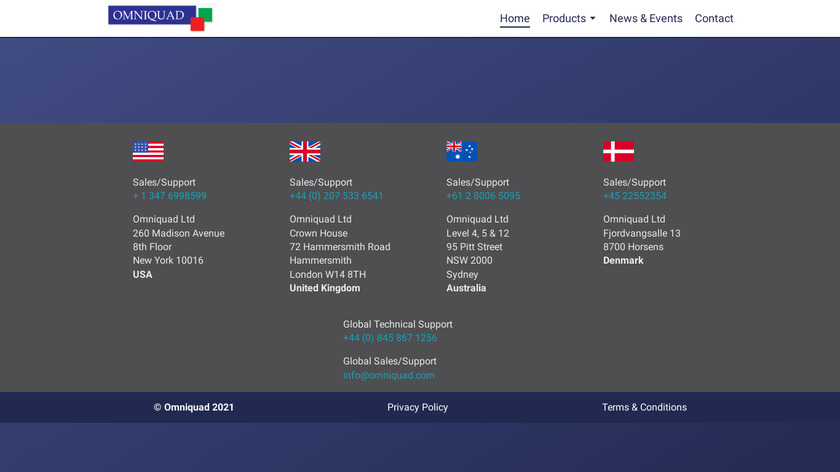Select the bold 'Denmark' label
Image resolution: width=840 pixels, height=472 pixels.
(x=623, y=260)
